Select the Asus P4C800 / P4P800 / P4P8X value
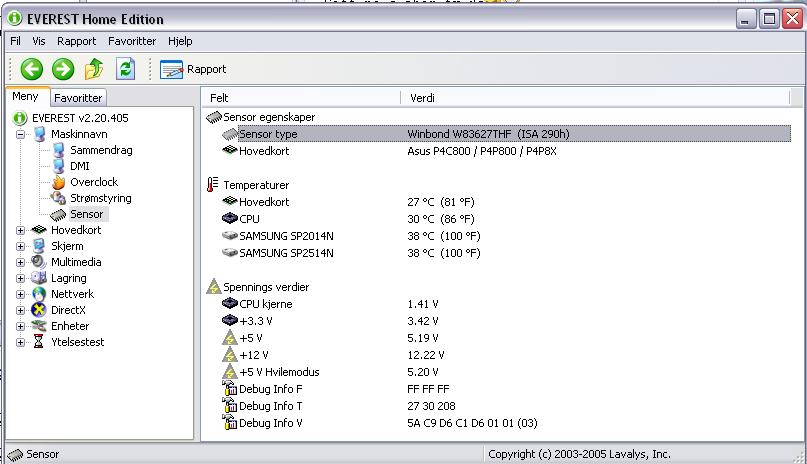Viewport: 807px width, 464px height. [x=482, y=151]
